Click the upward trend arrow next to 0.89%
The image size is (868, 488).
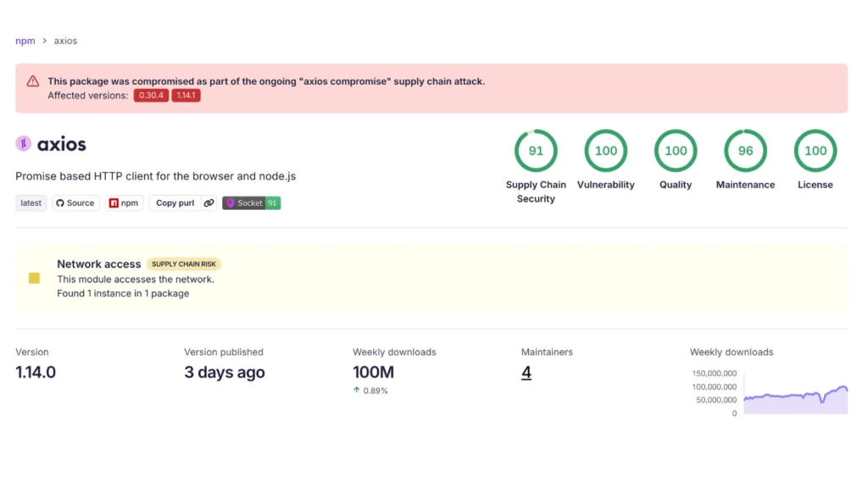point(357,391)
